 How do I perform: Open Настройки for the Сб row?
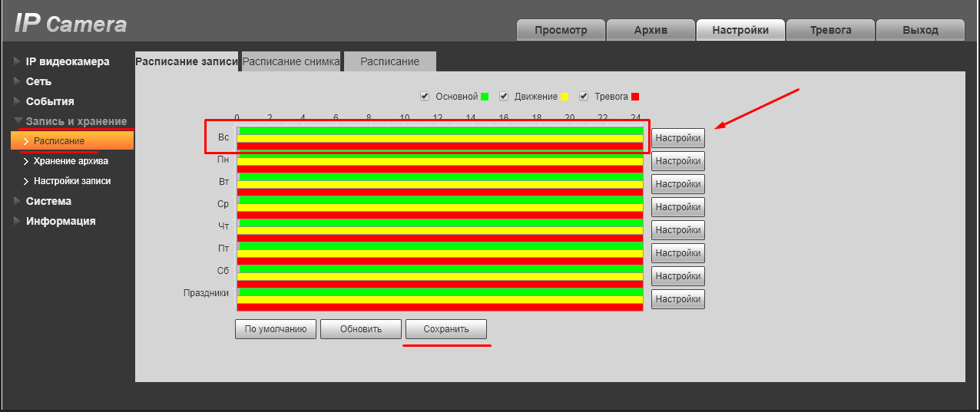(x=678, y=276)
